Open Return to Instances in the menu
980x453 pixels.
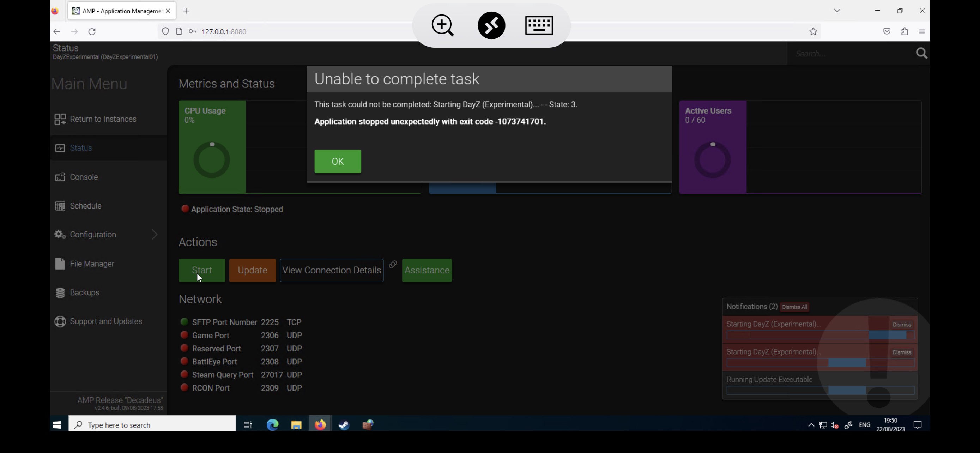point(108,119)
